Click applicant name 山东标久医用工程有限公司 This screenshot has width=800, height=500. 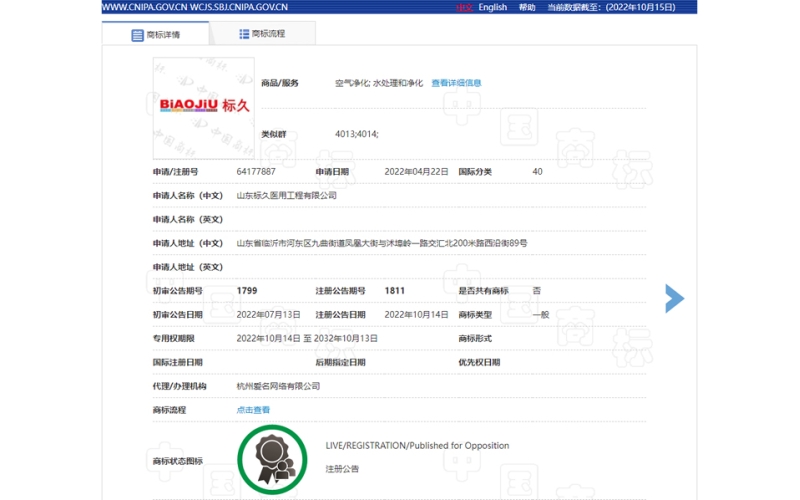(286, 196)
